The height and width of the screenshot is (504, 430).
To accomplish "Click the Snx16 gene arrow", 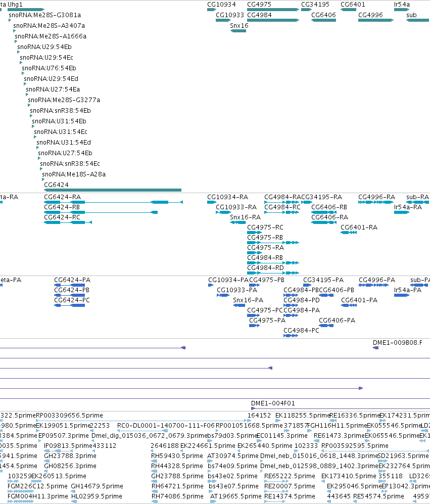I will coord(238,31).
